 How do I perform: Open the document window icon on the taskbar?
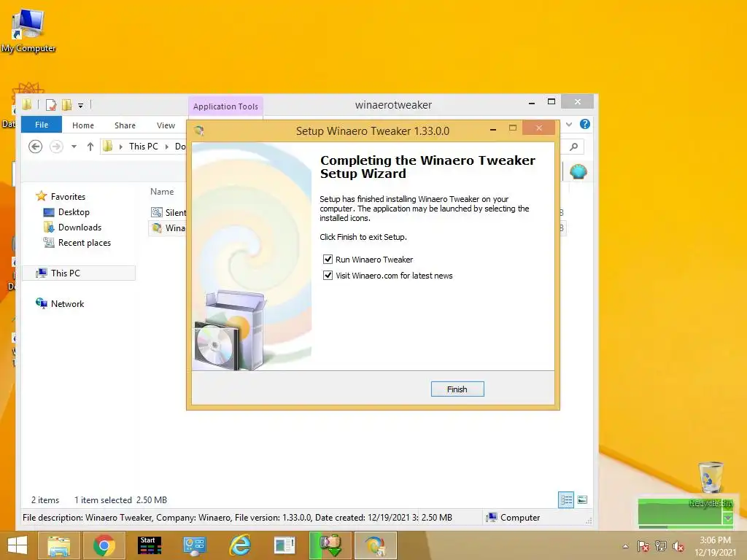click(285, 545)
